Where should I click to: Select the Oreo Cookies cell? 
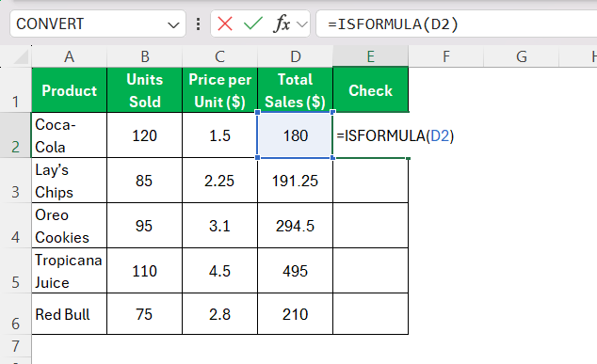click(70, 226)
